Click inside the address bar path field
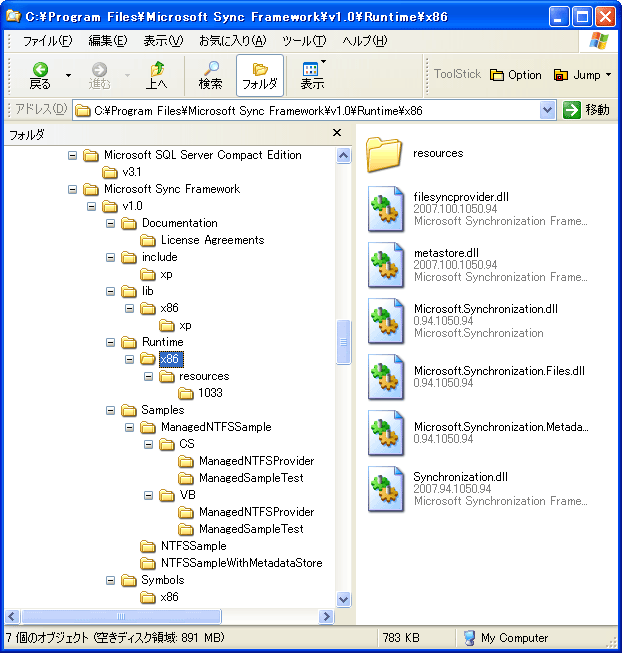Screen dimensions: 622x653 pyautogui.click(x=306, y=111)
